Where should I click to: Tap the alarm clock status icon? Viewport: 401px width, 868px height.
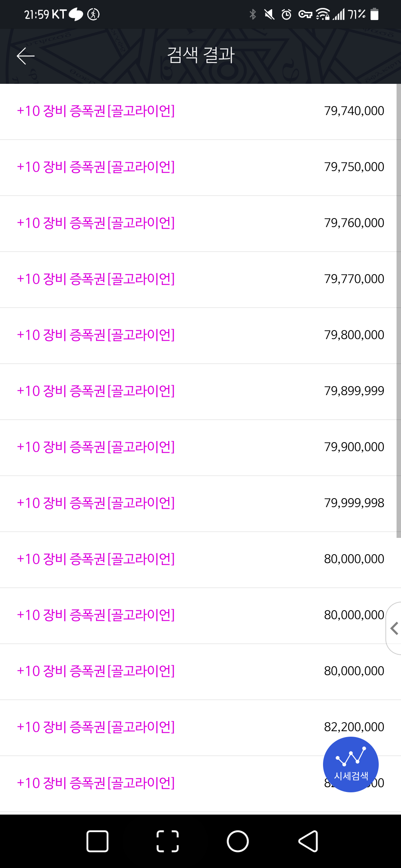(x=286, y=14)
